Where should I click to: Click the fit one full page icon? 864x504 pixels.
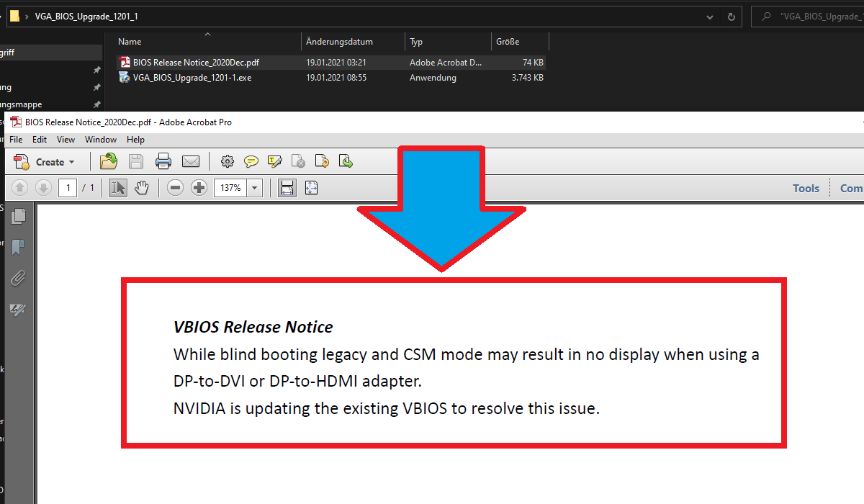point(311,188)
